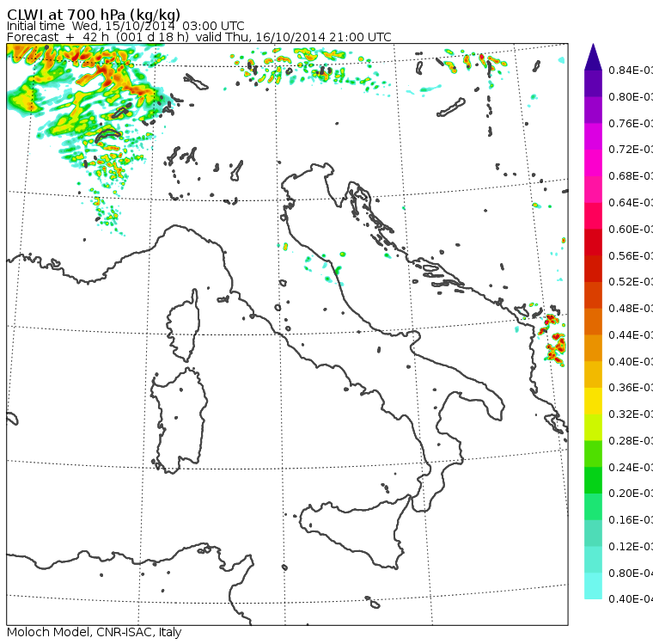Select the band between 0.36E-03 and 0.40E-03

pos(593,374)
